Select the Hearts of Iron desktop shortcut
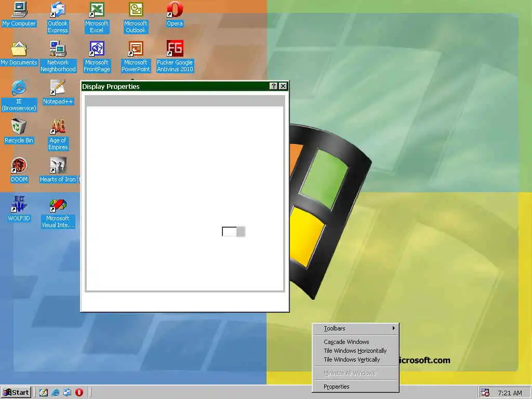Screen dimensions: 532x399 (58, 170)
